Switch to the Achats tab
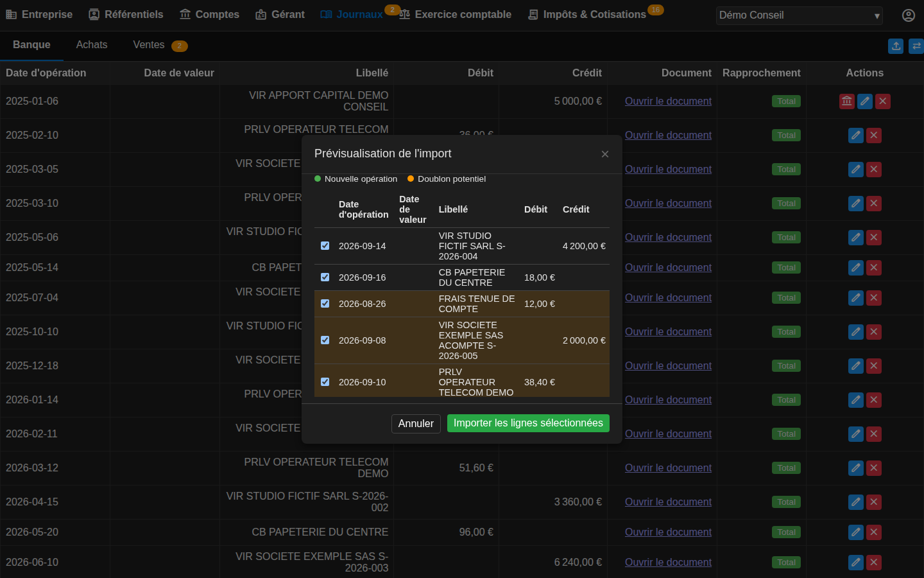Screen dimensions: 924x578 [x=92, y=45]
